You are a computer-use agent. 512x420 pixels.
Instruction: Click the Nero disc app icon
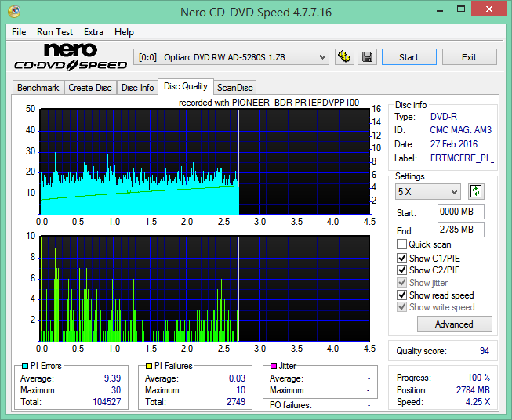[x=14, y=12]
